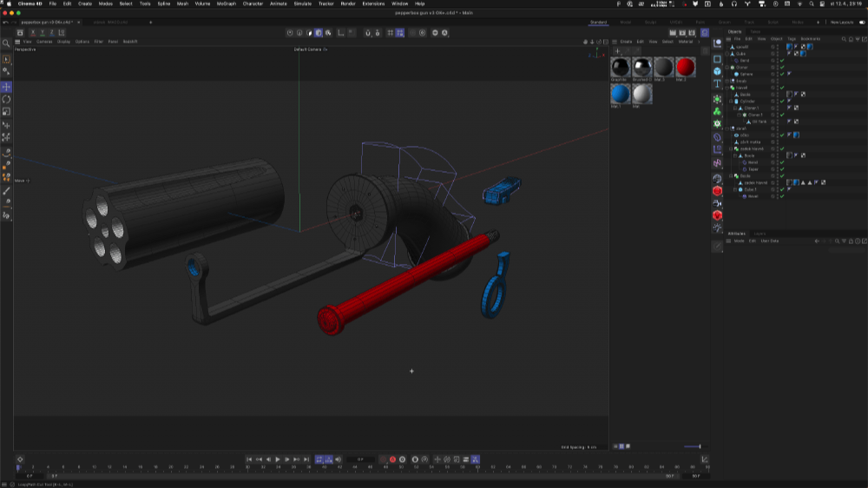
Task: Collapse the Cloner.1 tree item
Action: click(737, 109)
